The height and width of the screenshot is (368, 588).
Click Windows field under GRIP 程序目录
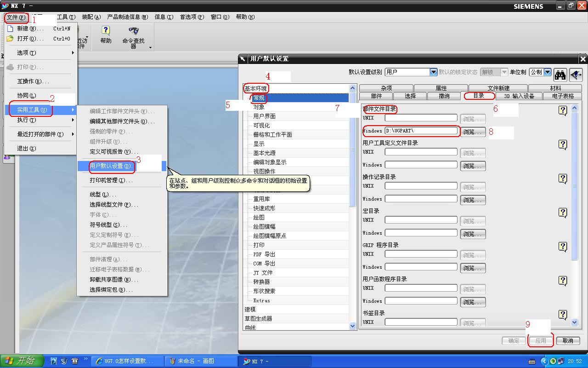pyautogui.click(x=421, y=267)
